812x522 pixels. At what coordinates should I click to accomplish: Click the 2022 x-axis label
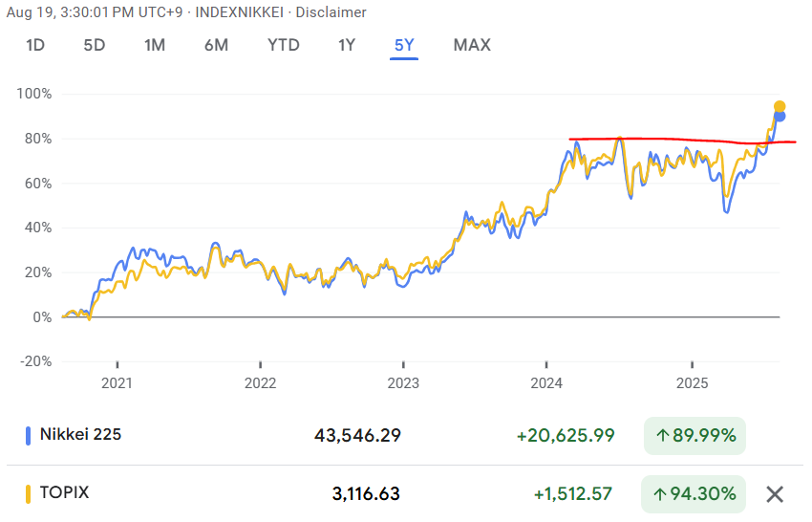point(260,383)
